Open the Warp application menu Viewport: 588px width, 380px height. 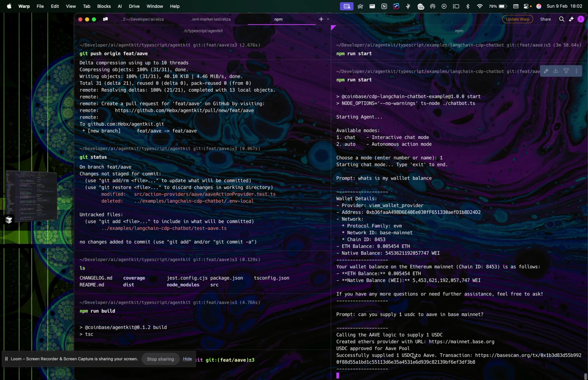click(24, 6)
